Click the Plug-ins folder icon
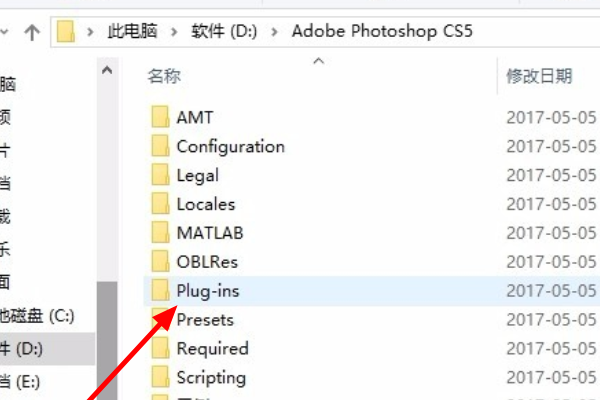600x400 pixels. point(160,291)
